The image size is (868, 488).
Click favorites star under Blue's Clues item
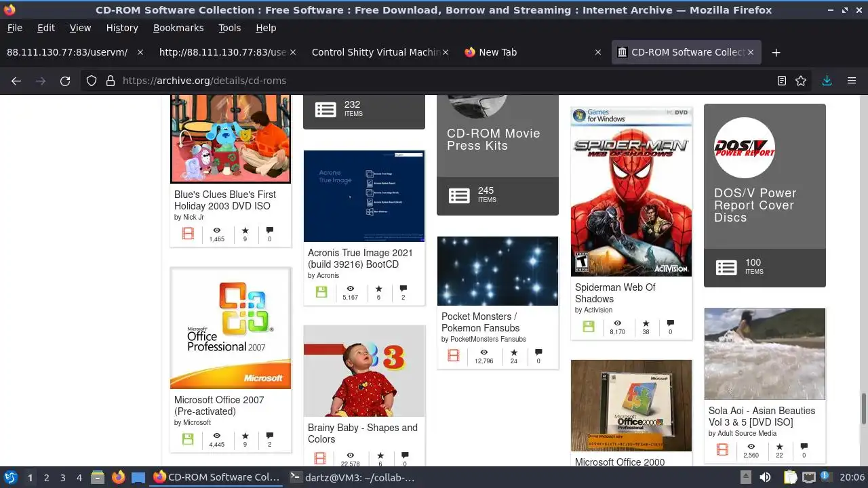click(x=245, y=230)
